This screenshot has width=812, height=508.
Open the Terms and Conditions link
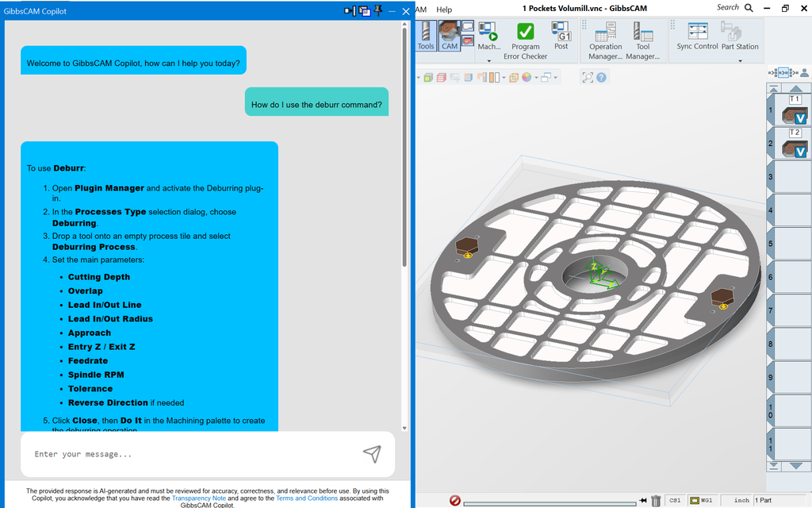click(x=307, y=498)
